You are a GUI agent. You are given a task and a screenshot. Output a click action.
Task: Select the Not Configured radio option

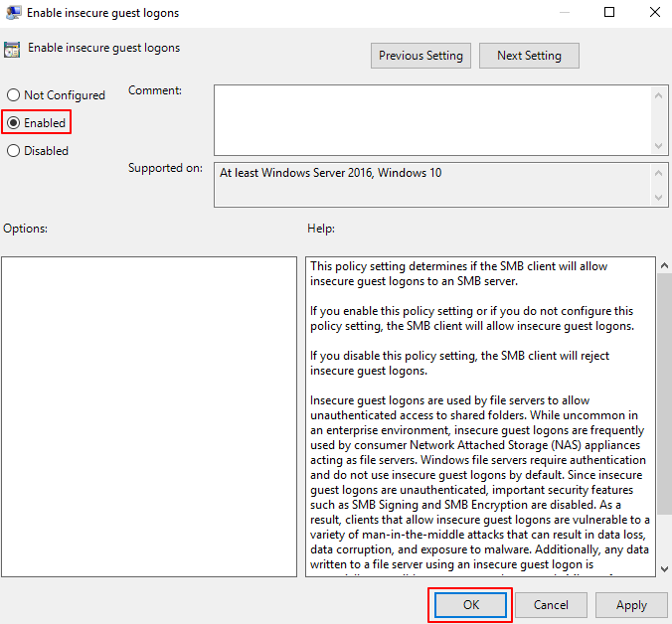[56, 95]
